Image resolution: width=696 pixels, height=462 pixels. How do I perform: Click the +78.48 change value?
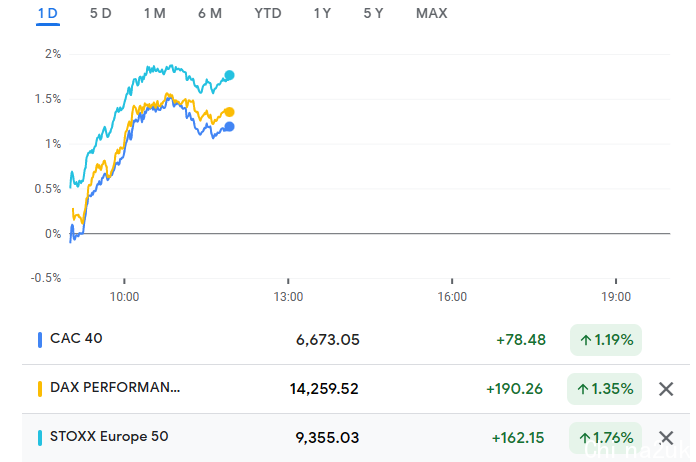(x=521, y=340)
